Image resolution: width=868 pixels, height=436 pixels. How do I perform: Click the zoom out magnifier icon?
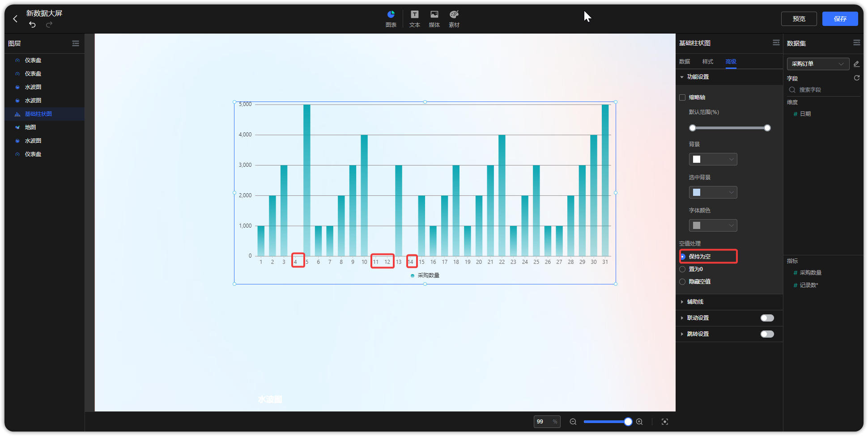573,422
